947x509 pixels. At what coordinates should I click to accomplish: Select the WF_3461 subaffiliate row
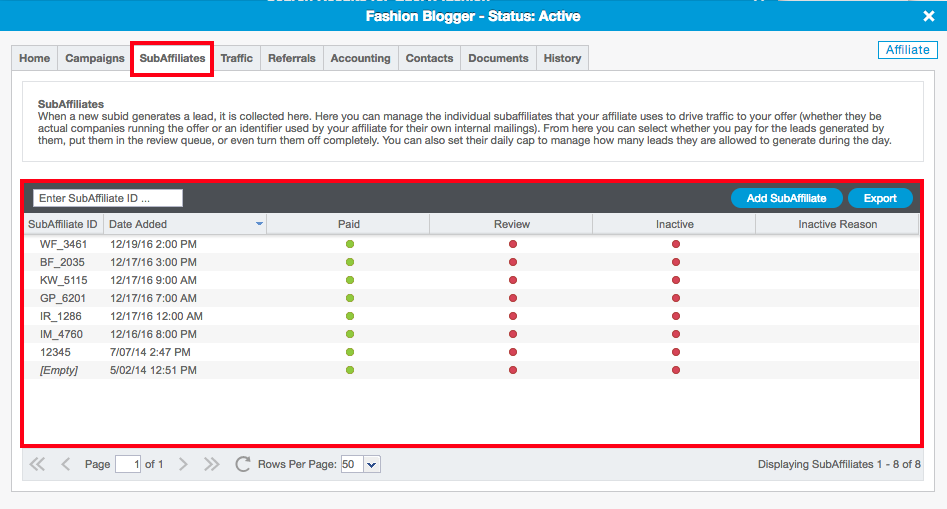coord(472,245)
